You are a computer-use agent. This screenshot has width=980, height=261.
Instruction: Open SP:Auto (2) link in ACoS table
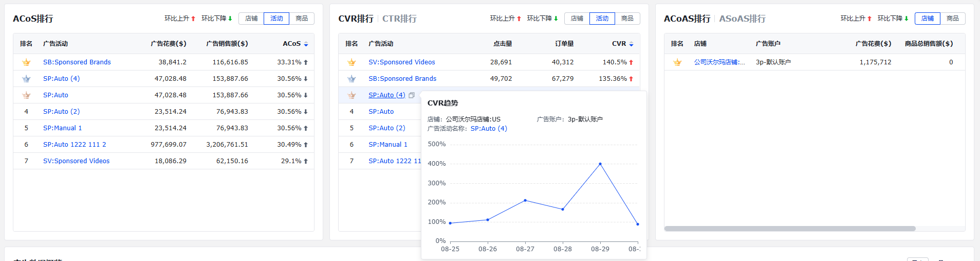62,112
